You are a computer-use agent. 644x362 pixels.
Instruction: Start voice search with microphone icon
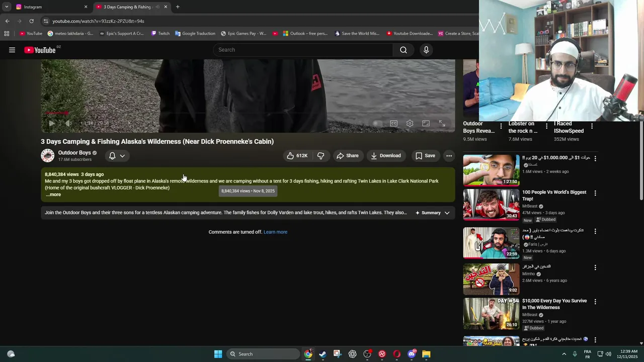point(426,50)
